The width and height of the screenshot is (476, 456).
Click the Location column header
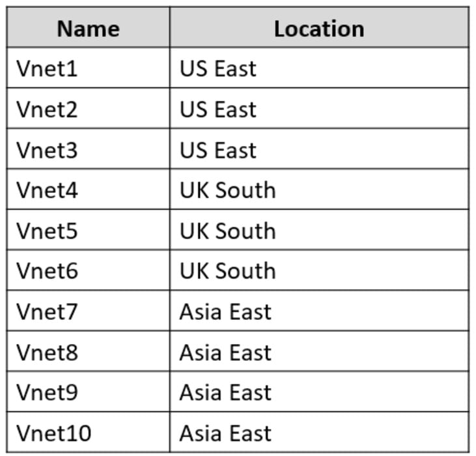pos(318,29)
